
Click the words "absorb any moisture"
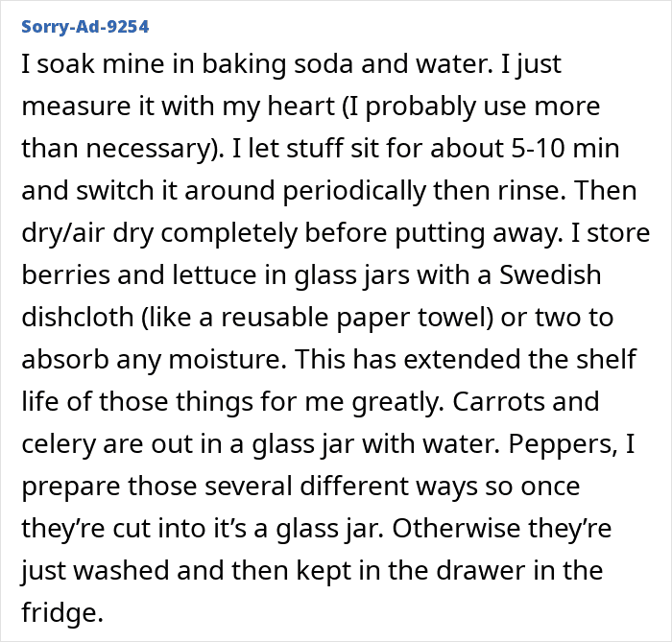pyautogui.click(x=152, y=360)
